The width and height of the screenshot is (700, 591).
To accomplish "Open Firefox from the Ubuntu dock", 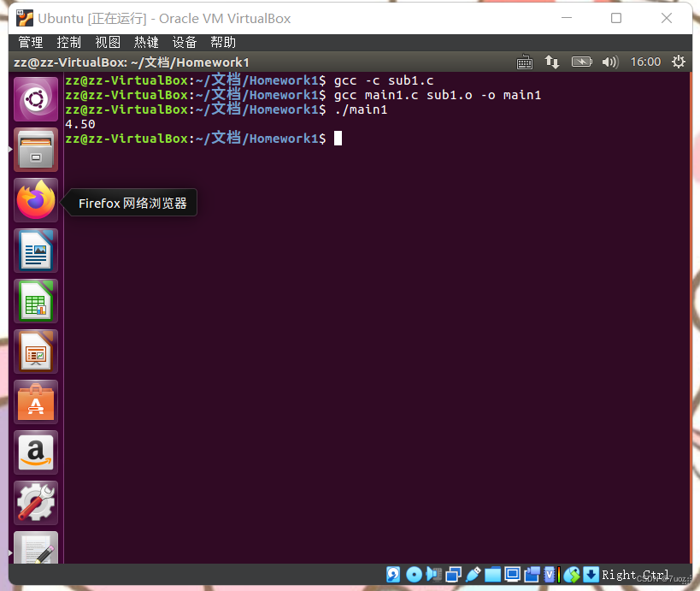I will 35,200.
